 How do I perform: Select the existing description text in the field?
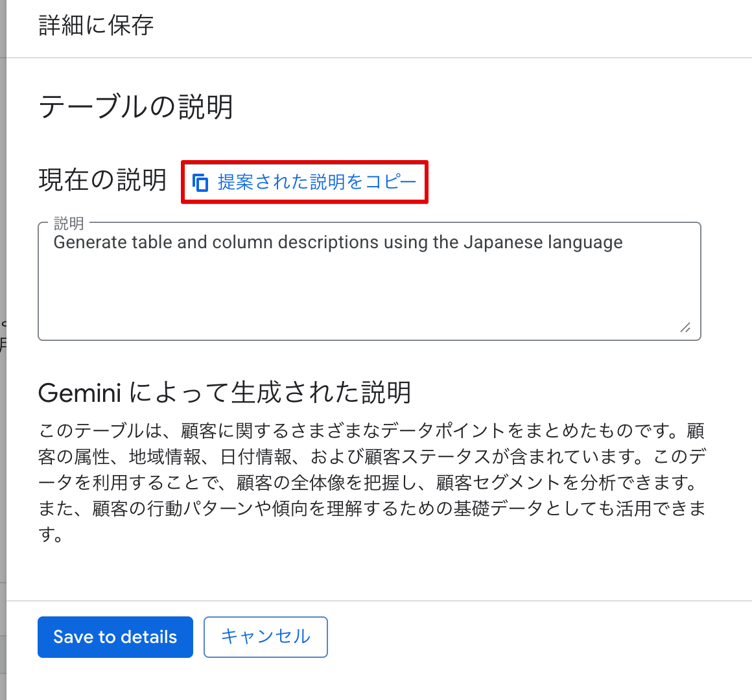[x=337, y=242]
